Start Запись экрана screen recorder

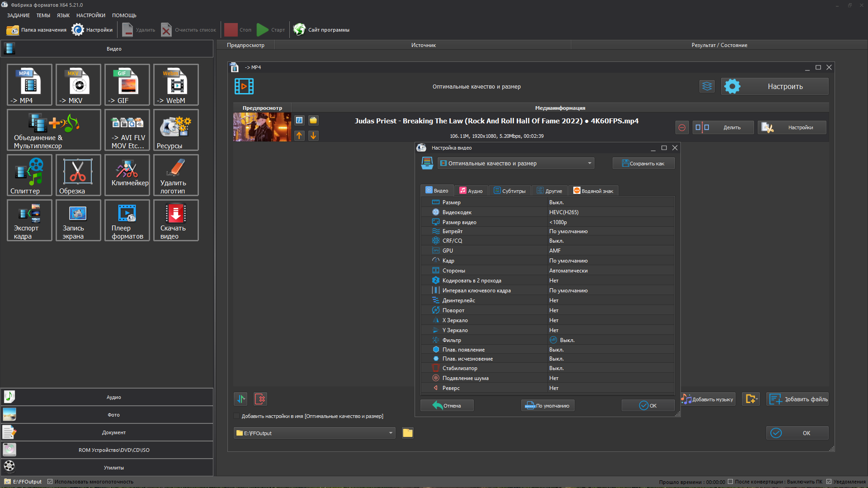point(78,221)
